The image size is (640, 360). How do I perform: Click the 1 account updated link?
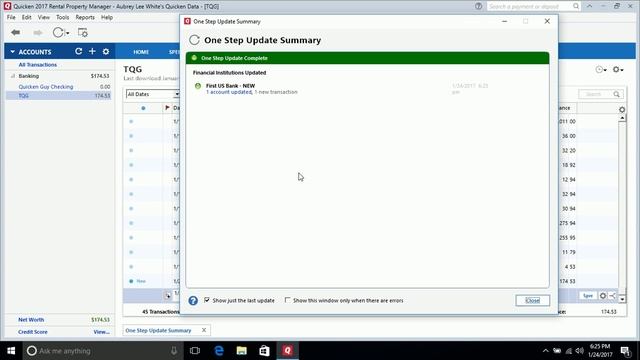tap(229, 92)
